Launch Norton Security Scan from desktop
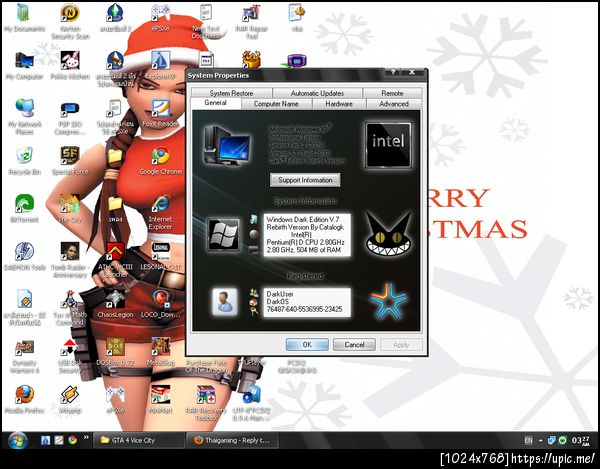Viewport: 600px width, 469px height. (70, 21)
